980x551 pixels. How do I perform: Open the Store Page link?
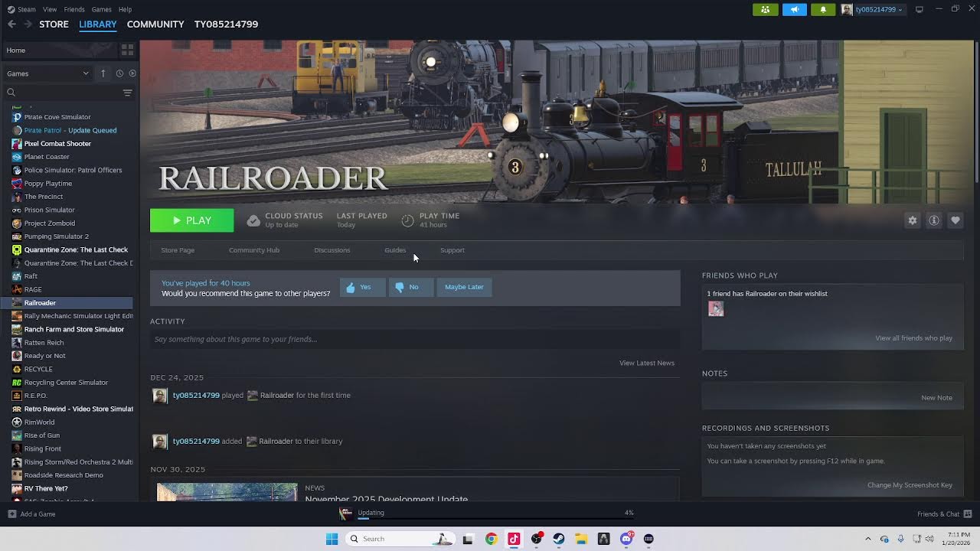(x=178, y=250)
